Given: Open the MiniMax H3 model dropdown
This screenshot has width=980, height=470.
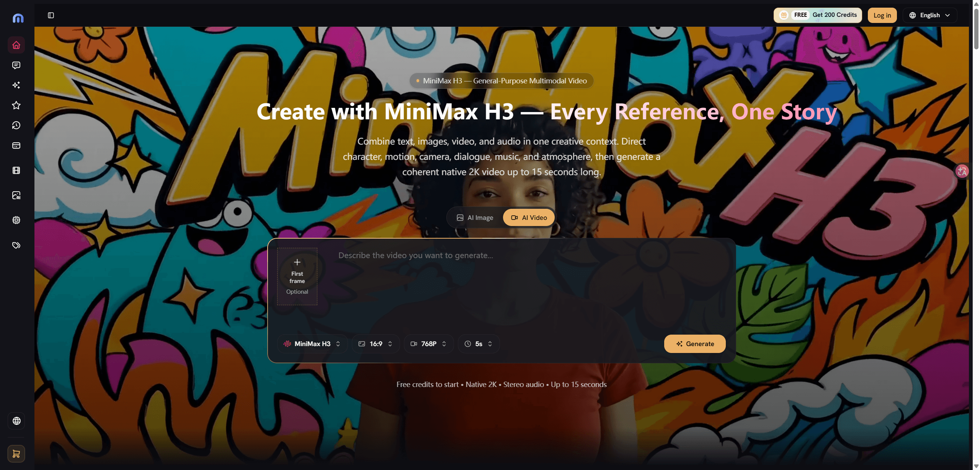Looking at the screenshot, I should tap(312, 344).
